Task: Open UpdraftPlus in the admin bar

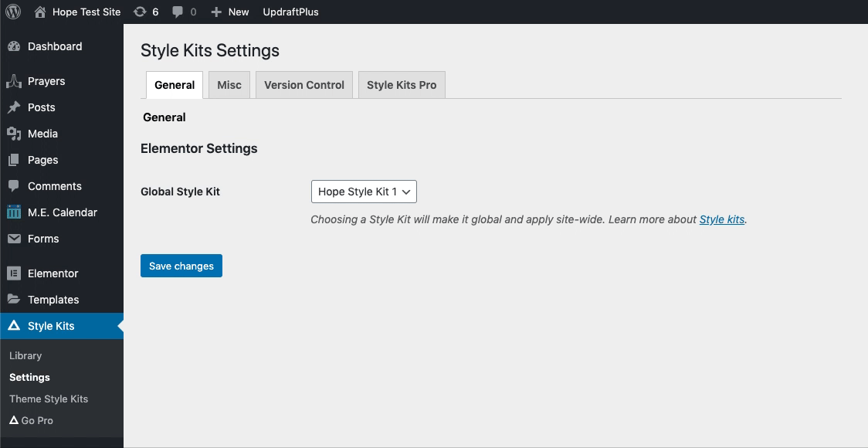Action: 290,12
